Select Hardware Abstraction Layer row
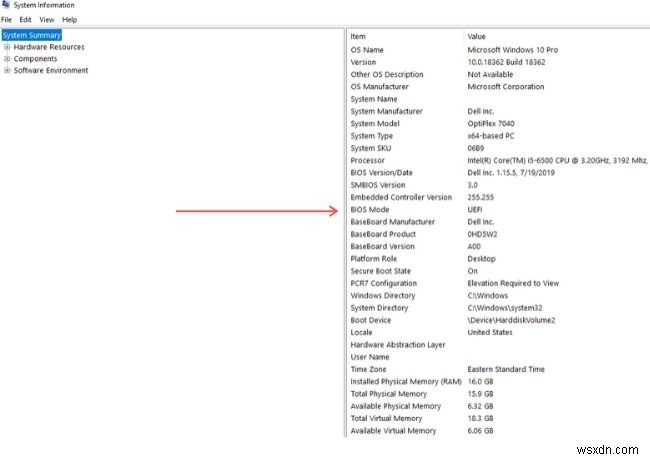The height and width of the screenshot is (460, 650). [398, 345]
